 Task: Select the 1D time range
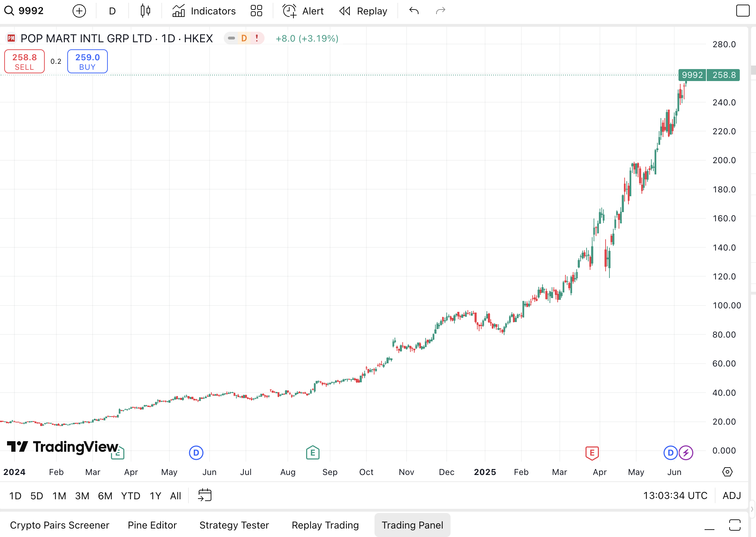[x=15, y=496]
